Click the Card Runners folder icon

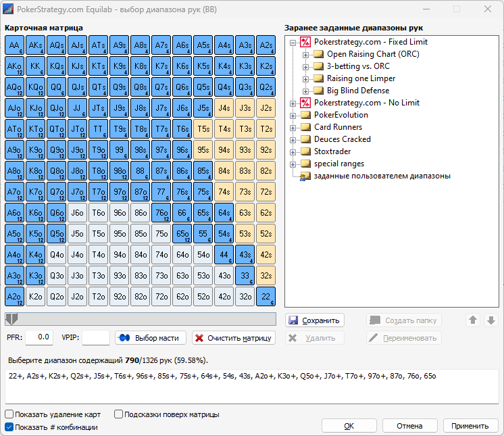[x=305, y=127]
